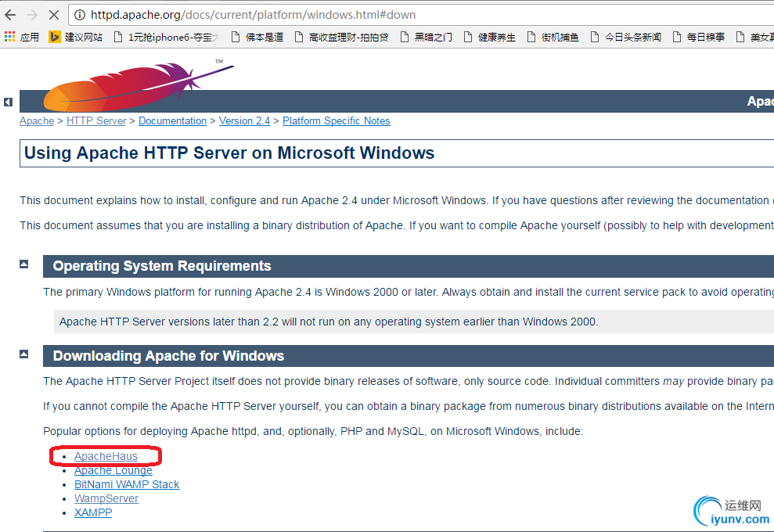Click the 'Downloading Apache for Windows' heading
This screenshot has width=774, height=532.
pyautogui.click(x=168, y=356)
